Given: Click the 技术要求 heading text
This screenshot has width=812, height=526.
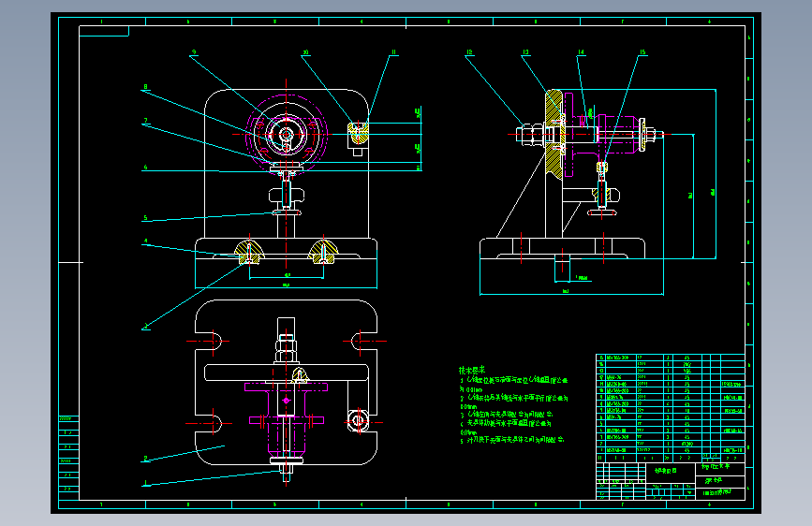Looking at the screenshot, I should click(472, 371).
